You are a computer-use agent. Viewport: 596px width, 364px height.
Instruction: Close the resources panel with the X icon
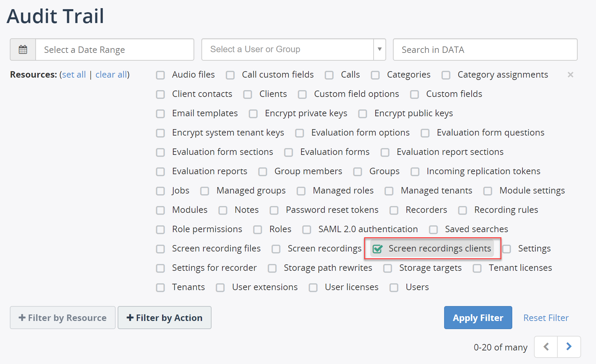571,75
